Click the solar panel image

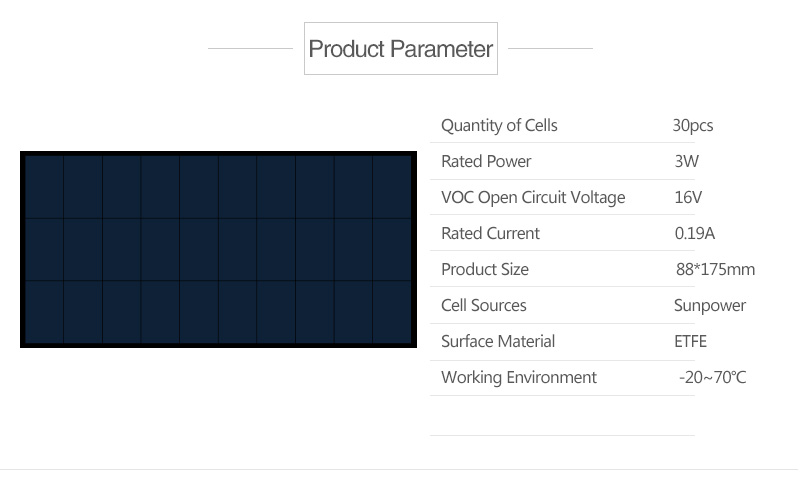[x=218, y=249]
